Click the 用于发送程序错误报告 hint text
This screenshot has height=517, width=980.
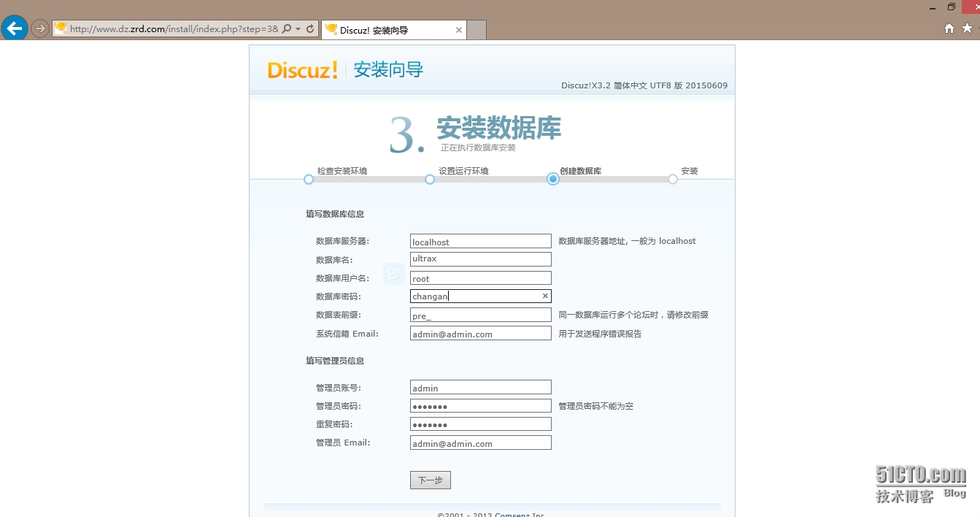coord(601,334)
